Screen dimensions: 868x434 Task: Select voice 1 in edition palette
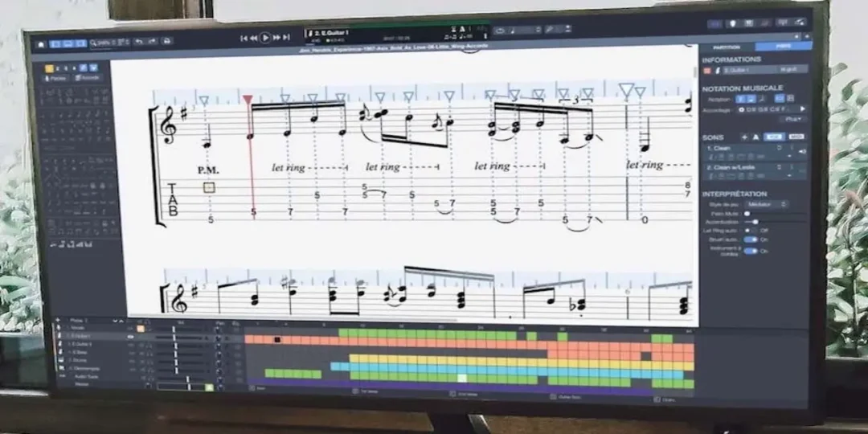49,68
